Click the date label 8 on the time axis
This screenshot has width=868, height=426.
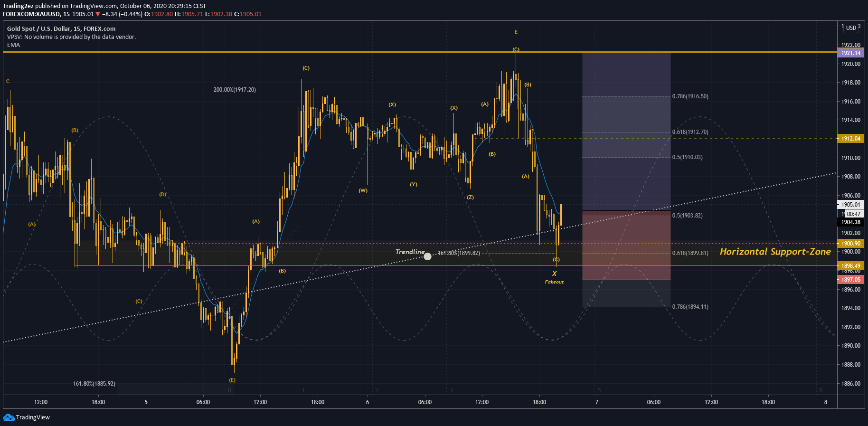(826, 402)
